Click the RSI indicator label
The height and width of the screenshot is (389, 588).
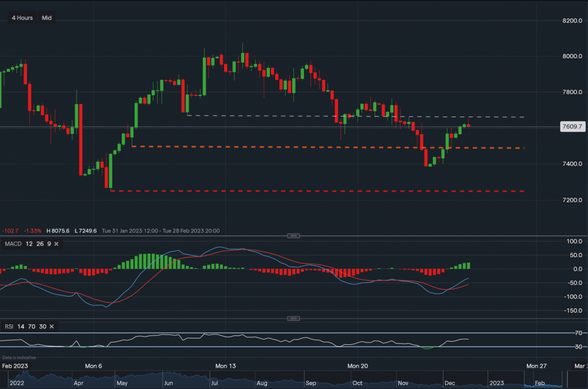click(9, 326)
